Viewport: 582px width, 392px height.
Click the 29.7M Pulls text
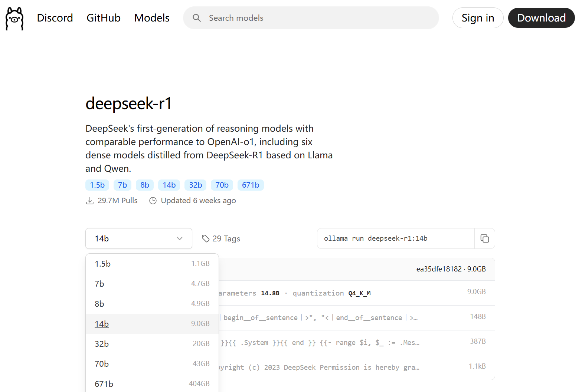117,201
